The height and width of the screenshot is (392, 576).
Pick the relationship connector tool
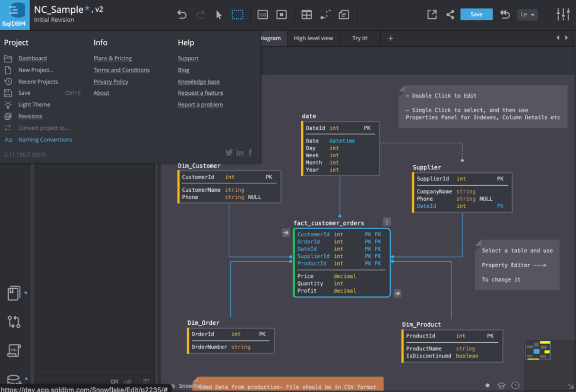coord(325,14)
